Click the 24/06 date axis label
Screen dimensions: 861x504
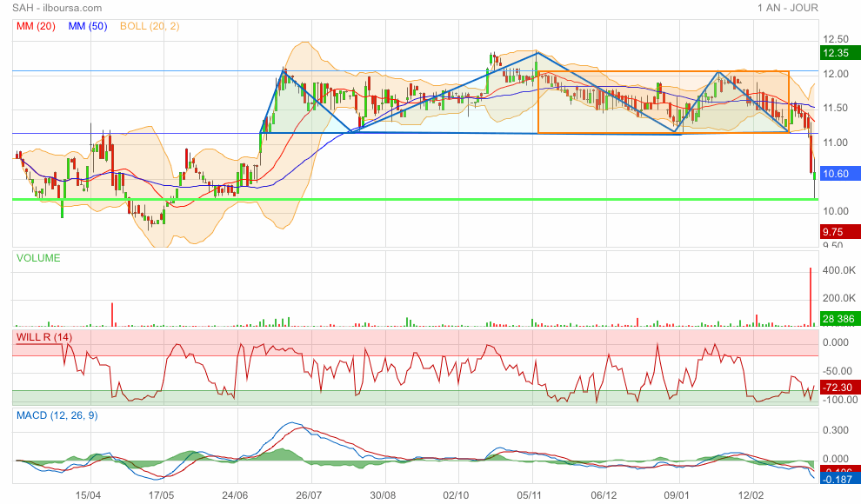click(x=235, y=495)
